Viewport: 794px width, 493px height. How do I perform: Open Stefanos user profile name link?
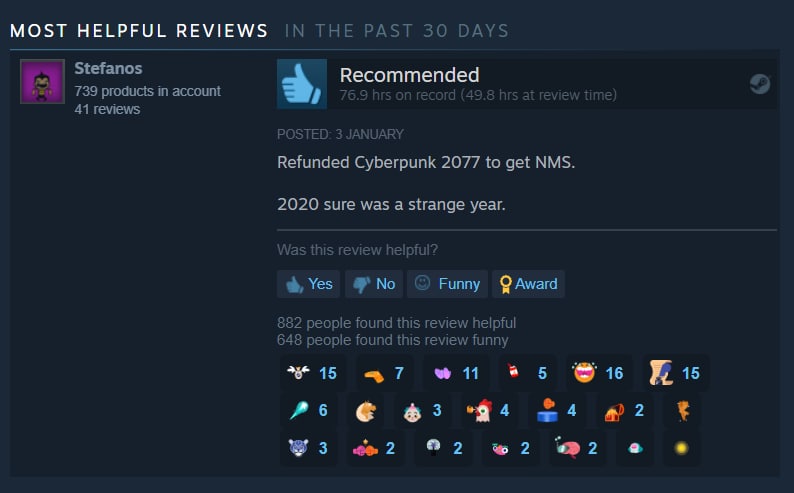tap(108, 68)
